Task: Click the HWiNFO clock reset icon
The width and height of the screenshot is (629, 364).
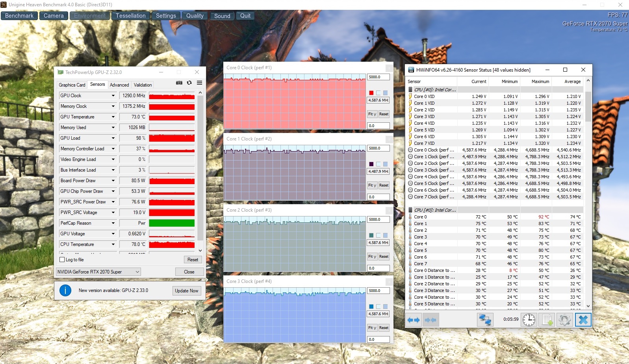Action: (x=529, y=320)
